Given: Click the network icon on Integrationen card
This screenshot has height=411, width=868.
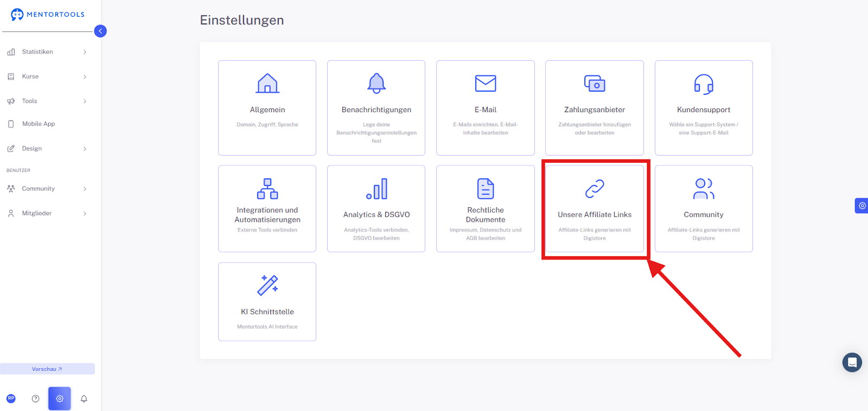Looking at the screenshot, I should pos(267,189).
